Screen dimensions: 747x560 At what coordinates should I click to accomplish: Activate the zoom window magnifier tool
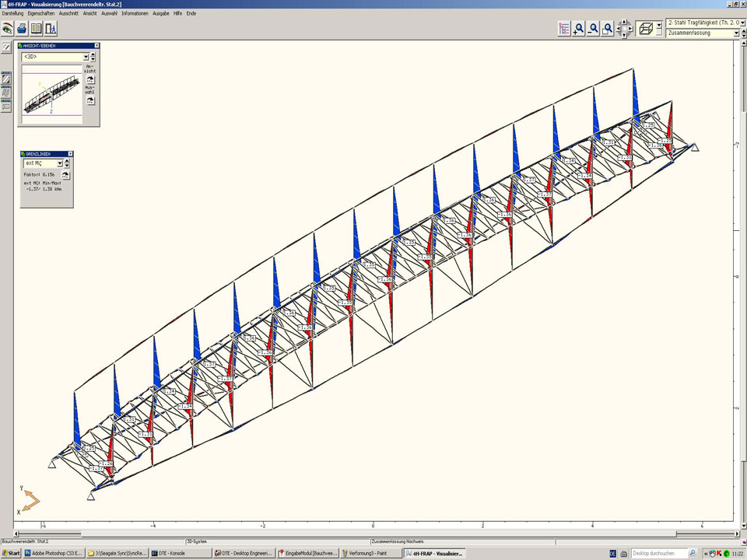pyautogui.click(x=608, y=29)
